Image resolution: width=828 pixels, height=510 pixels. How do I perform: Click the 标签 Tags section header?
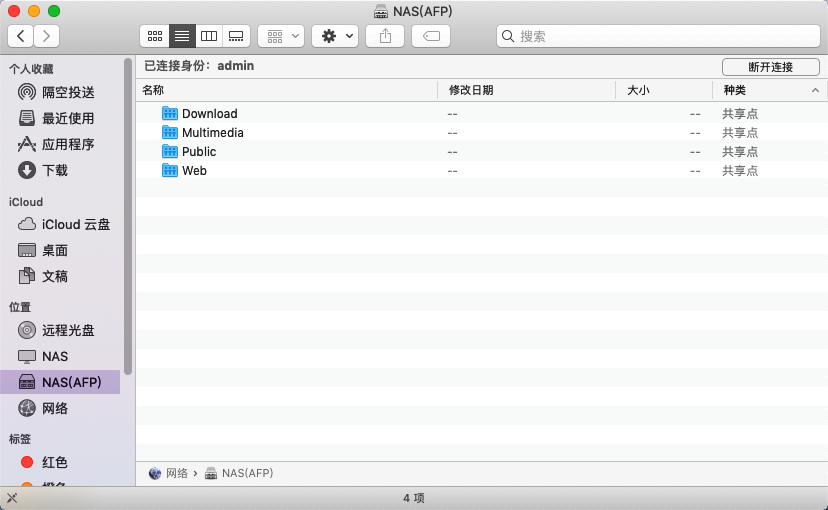(x=20, y=439)
